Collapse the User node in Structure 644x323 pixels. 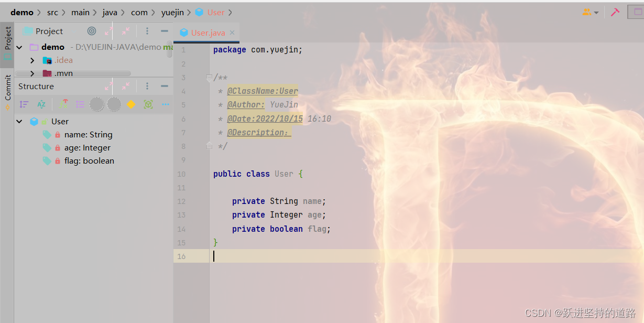pos(19,121)
